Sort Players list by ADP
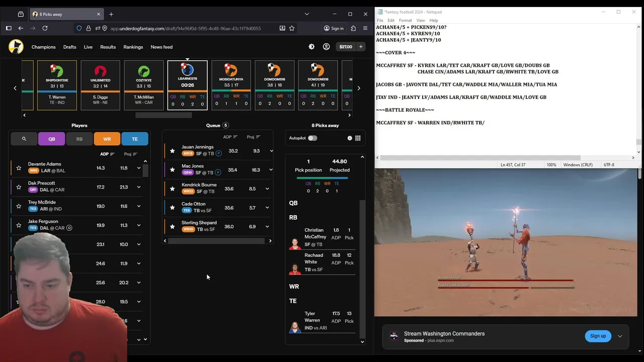Screen dimensions: 644x362 point(107,154)
